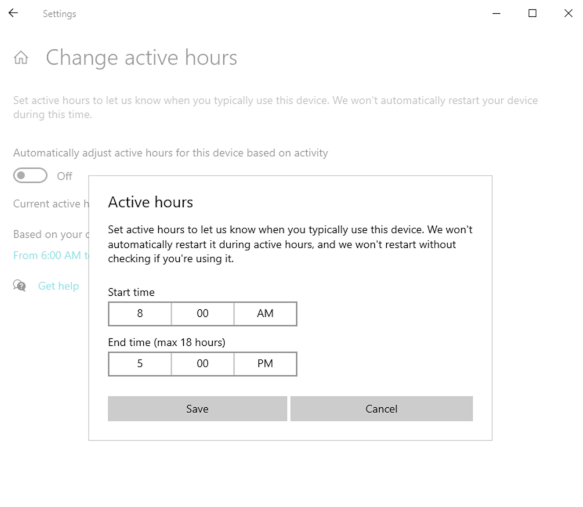The image size is (583, 507).
Task: Click the Settings title text
Action: click(x=59, y=14)
